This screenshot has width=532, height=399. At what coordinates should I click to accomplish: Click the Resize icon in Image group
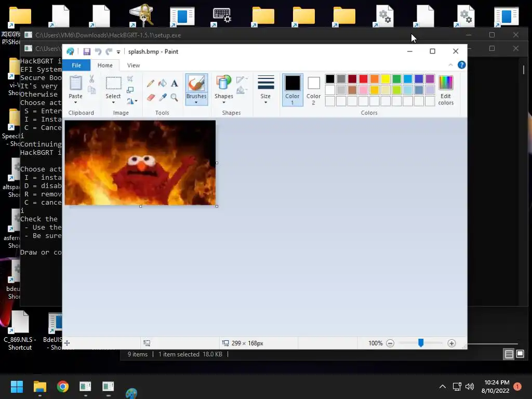(130, 90)
